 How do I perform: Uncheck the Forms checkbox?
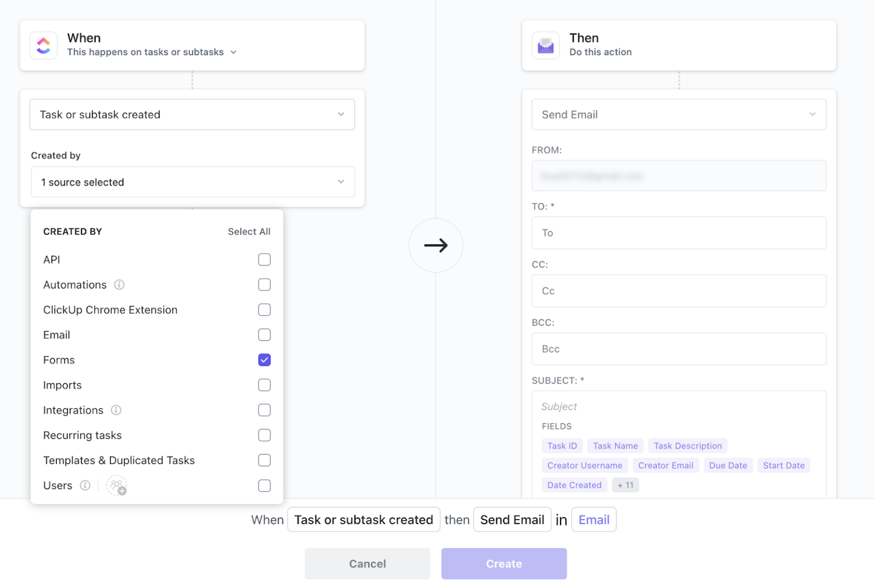pyautogui.click(x=264, y=360)
